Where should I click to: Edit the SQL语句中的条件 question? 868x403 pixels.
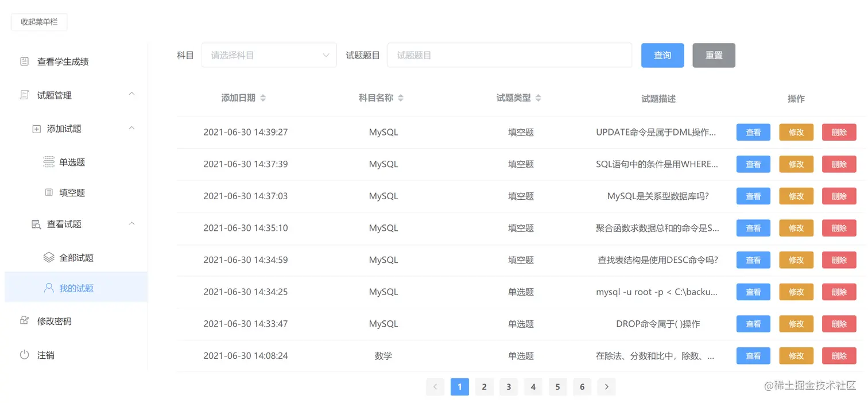point(796,164)
